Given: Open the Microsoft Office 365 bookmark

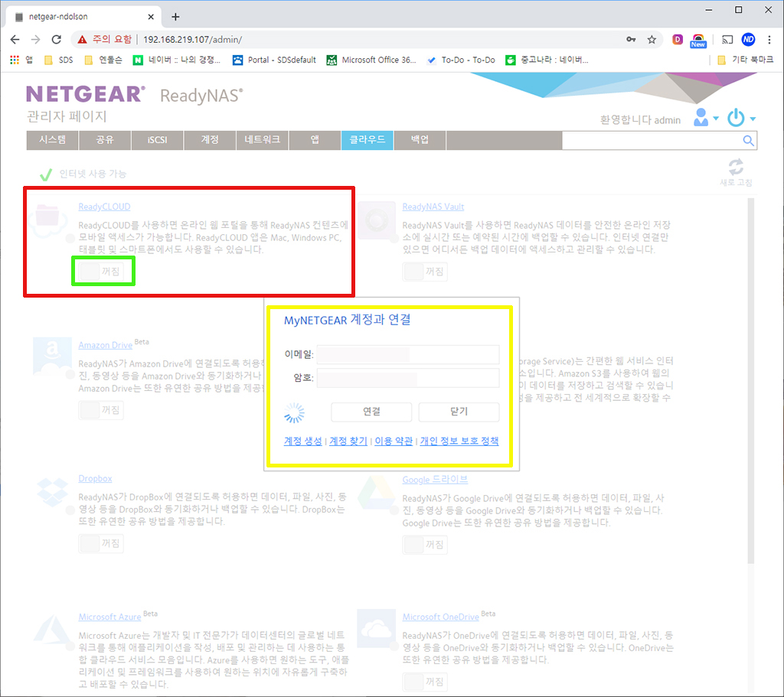Looking at the screenshot, I should coord(371,60).
